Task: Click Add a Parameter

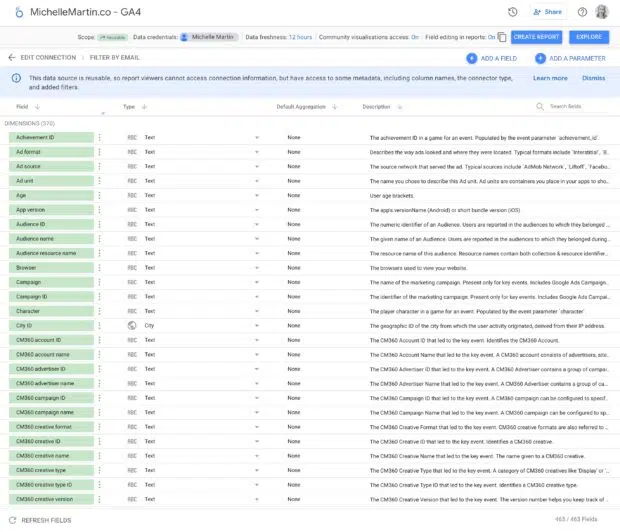Action: point(570,59)
